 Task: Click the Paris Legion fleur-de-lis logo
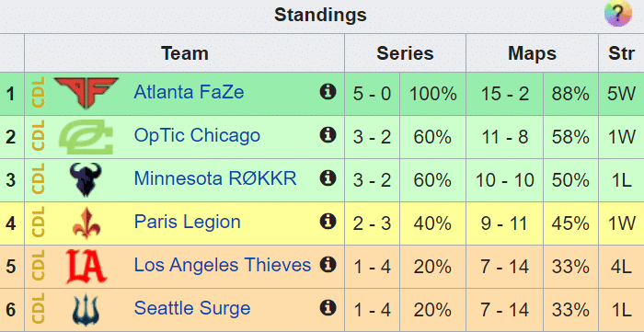(x=86, y=223)
